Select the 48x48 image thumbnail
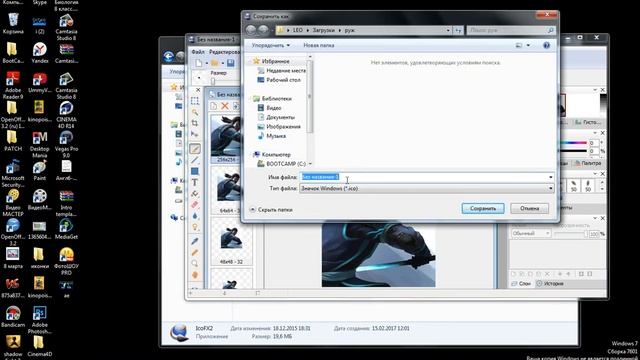 [231, 242]
